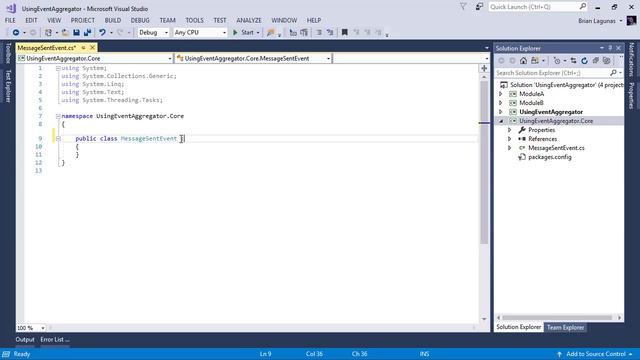This screenshot has width=640, height=360.
Task: Uncomment the selected lines
Action: point(330,32)
